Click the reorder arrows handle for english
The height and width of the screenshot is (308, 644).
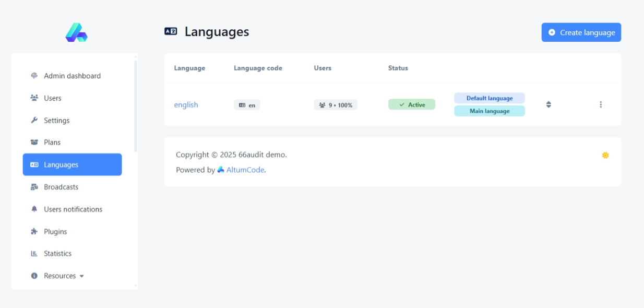point(548,104)
